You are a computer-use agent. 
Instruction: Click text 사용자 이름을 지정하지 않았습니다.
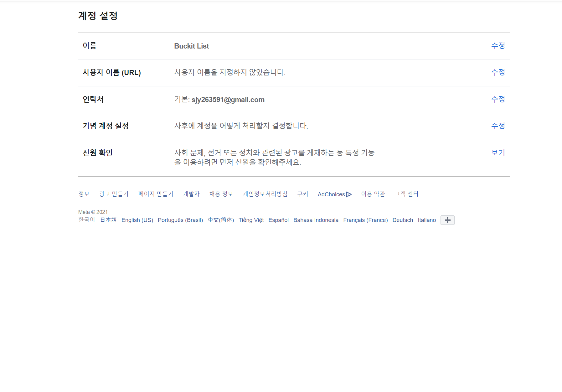point(230,72)
